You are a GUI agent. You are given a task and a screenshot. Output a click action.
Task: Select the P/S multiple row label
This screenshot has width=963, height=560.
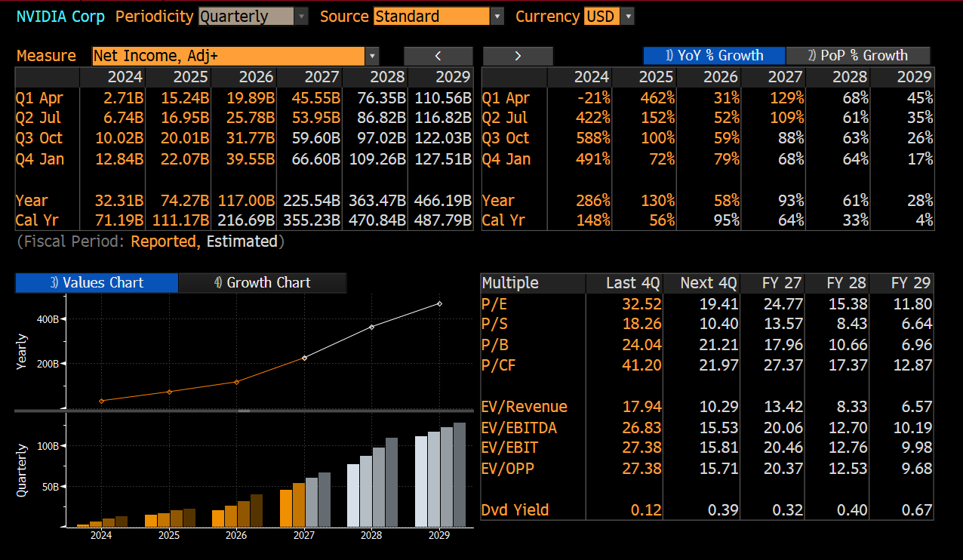point(494,325)
